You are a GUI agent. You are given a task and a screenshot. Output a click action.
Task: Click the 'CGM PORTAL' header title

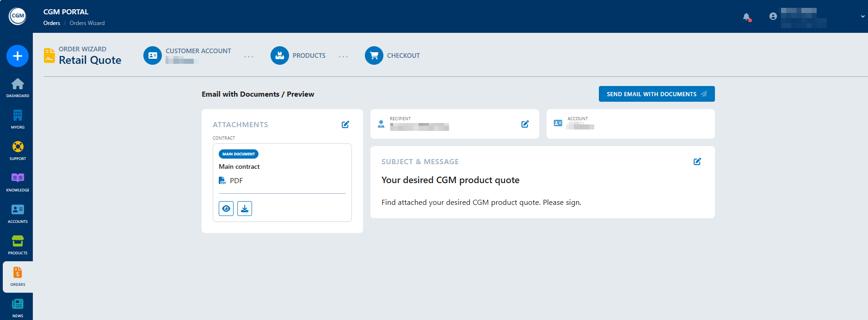(x=66, y=12)
